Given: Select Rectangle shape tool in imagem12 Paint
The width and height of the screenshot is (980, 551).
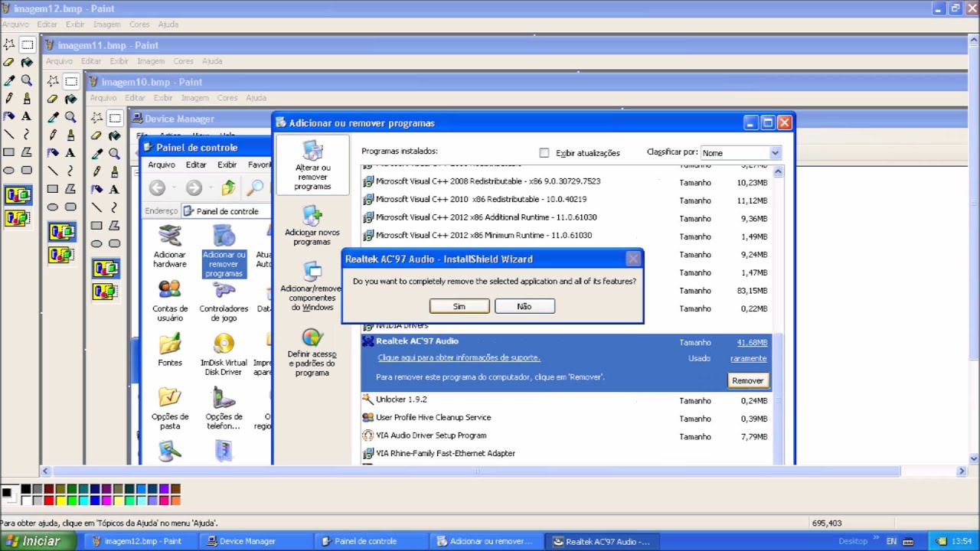Looking at the screenshot, I should [x=9, y=152].
